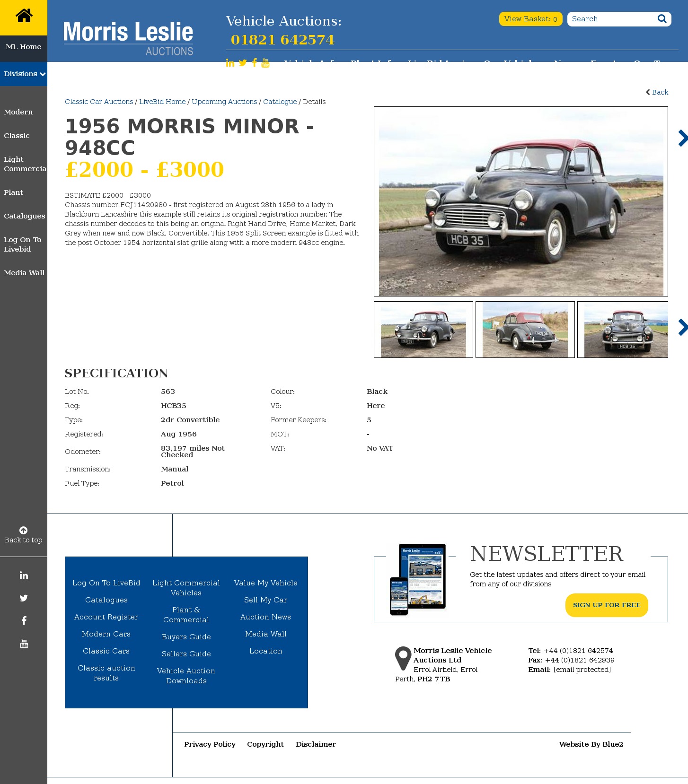Click the yellow home icon
This screenshot has height=784, width=688.
pyautogui.click(x=24, y=16)
